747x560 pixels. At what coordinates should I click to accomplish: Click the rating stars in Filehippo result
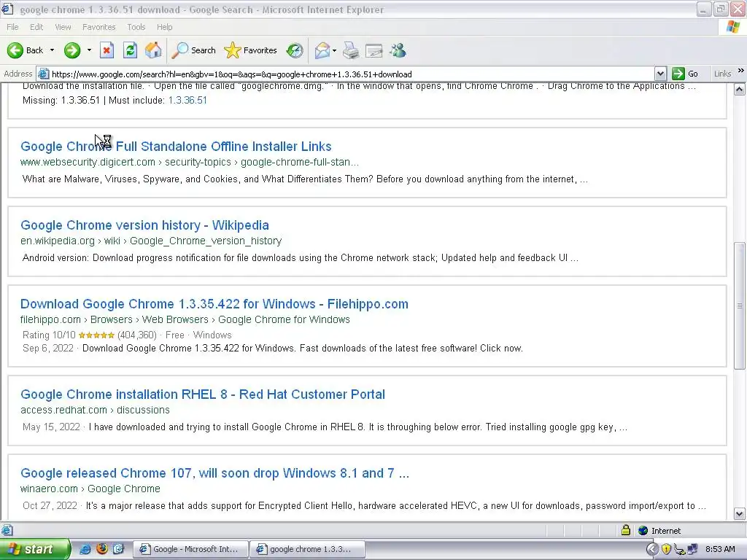(x=96, y=335)
